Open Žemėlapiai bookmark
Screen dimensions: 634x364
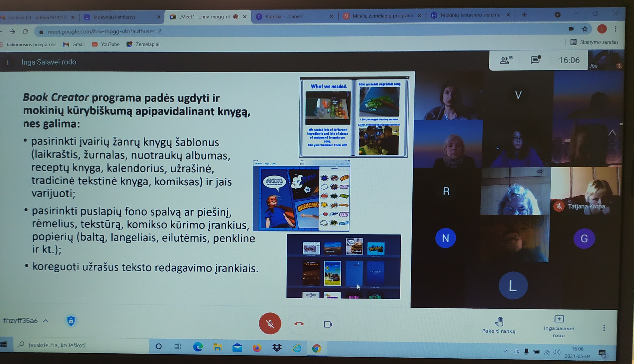tap(143, 44)
